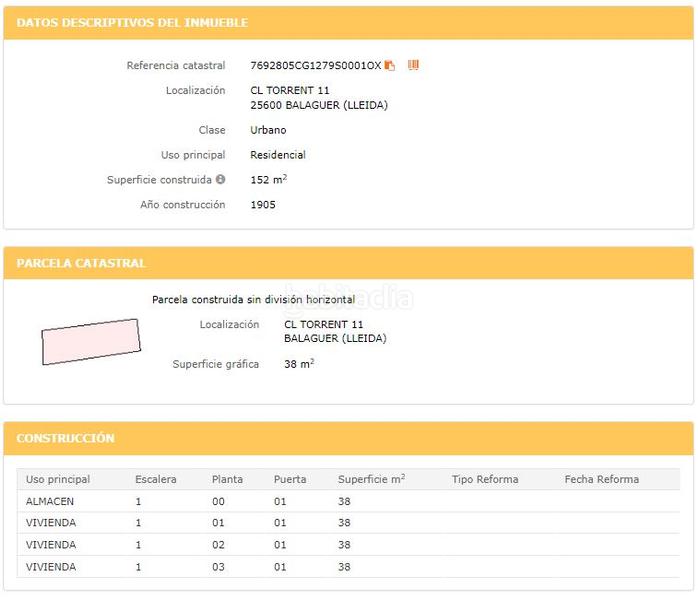Click planta value 00 in ALMACEN row
The image size is (698, 600).
pyautogui.click(x=218, y=502)
